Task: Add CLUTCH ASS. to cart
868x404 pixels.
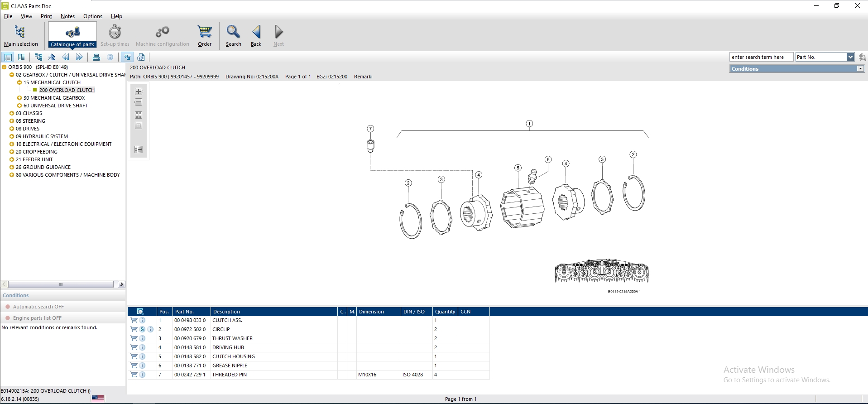Action: pos(134,320)
